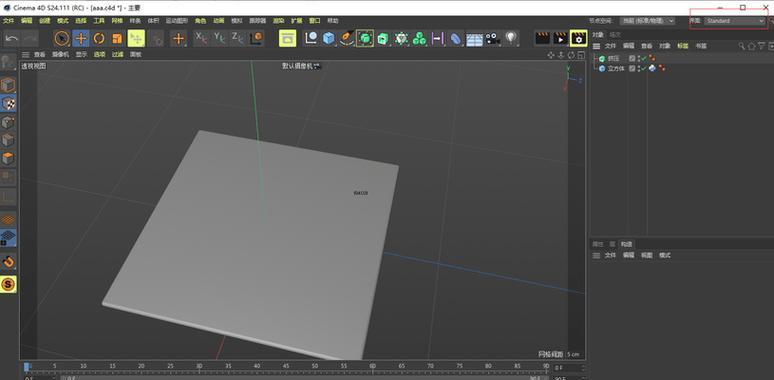Open the lower panel hamburger menu

(x=596, y=255)
